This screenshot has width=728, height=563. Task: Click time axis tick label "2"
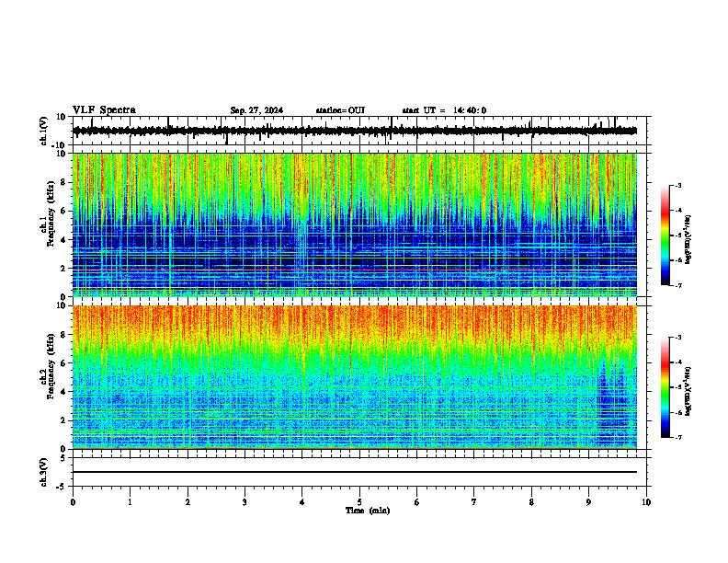click(188, 502)
